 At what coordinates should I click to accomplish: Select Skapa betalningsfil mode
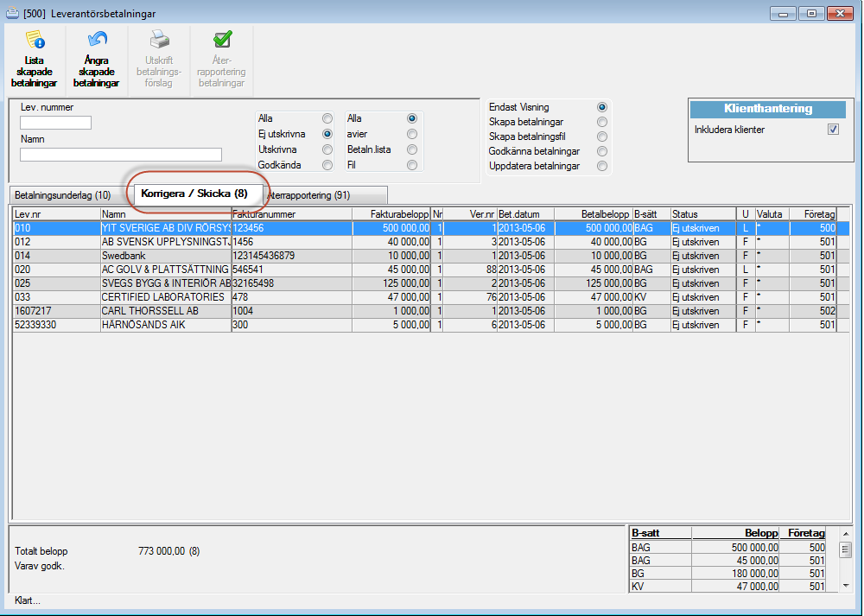(601, 137)
